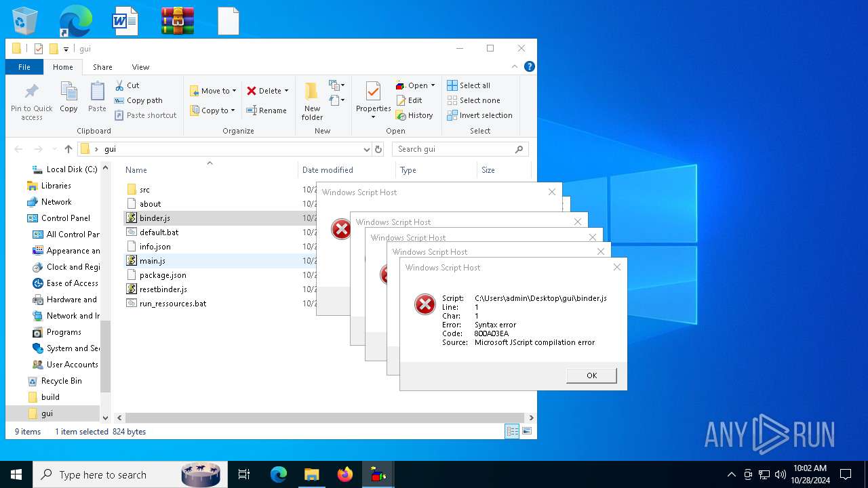The image size is (868, 488).
Task: Click the Rename button
Action: (x=266, y=110)
